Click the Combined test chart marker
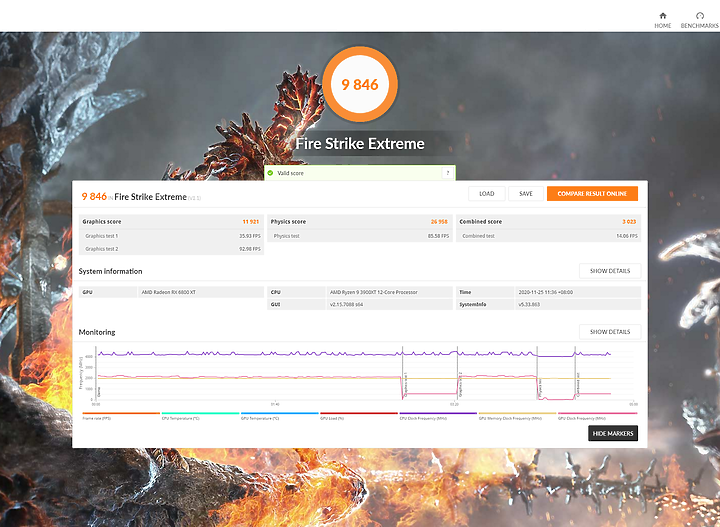The image size is (720, 527). (x=578, y=385)
